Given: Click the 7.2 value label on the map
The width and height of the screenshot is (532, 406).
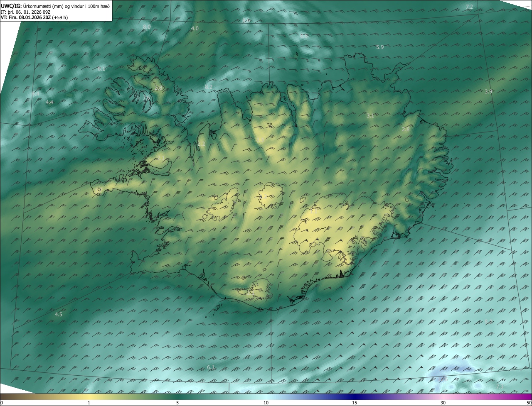Looking at the screenshot, I should (469, 7).
